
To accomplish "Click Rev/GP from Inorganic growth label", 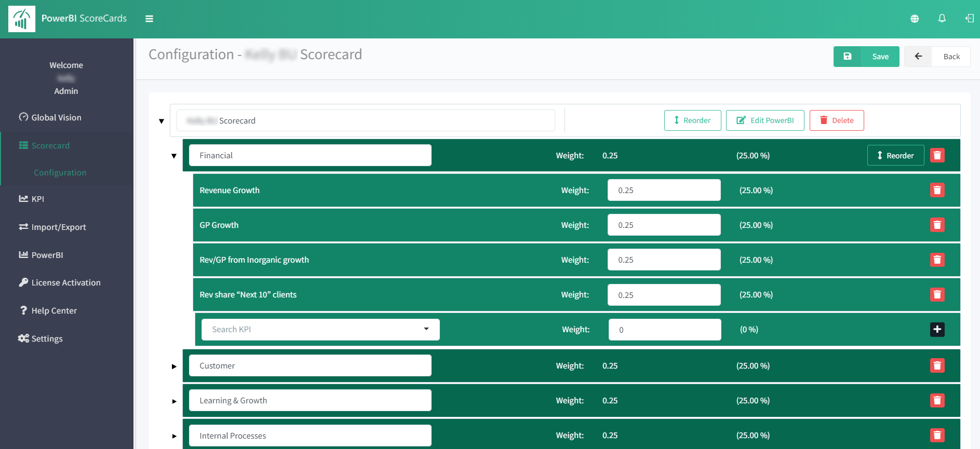I will click(254, 260).
